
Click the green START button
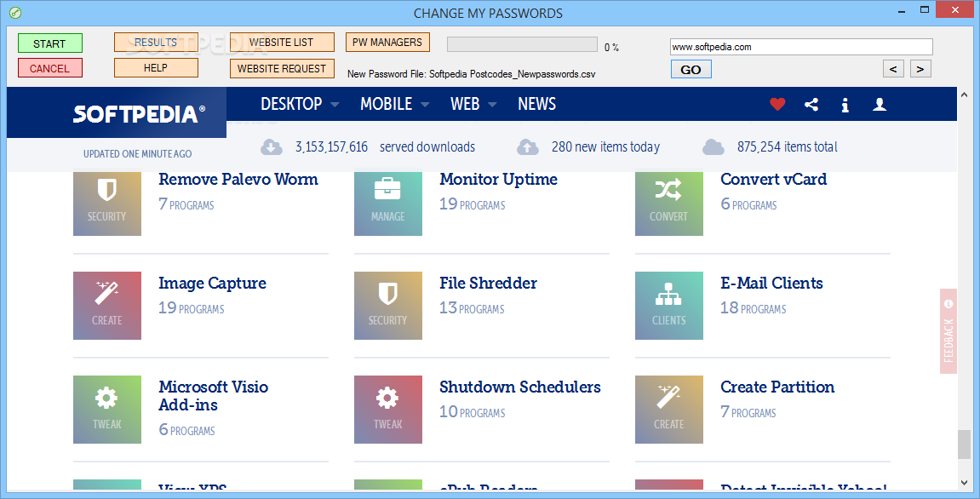click(50, 43)
